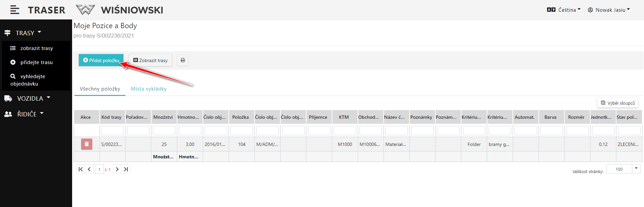Delete the row with red trash icon
This screenshot has height=207, width=644.
[x=87, y=144]
